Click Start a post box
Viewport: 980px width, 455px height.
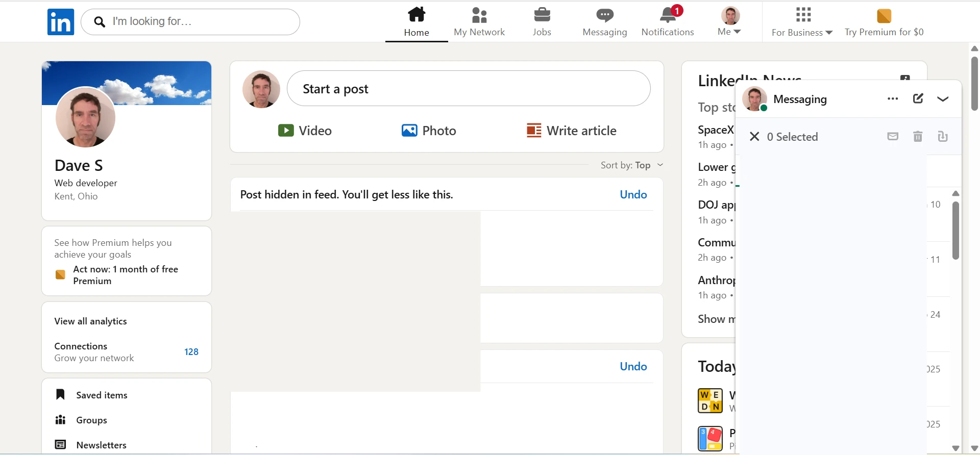pos(469,89)
